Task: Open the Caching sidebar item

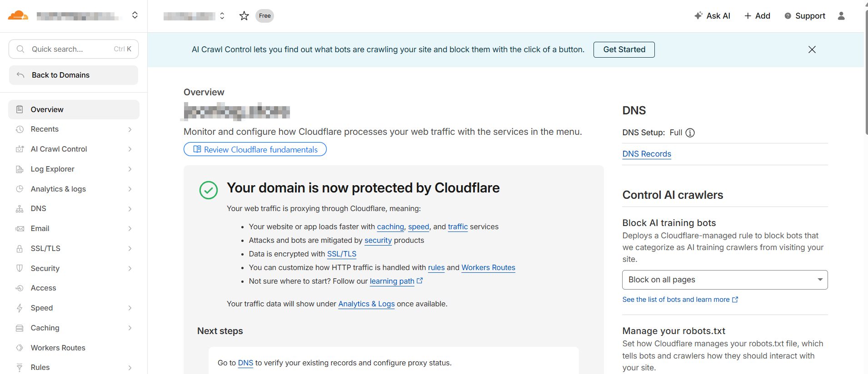Action: coord(74,328)
